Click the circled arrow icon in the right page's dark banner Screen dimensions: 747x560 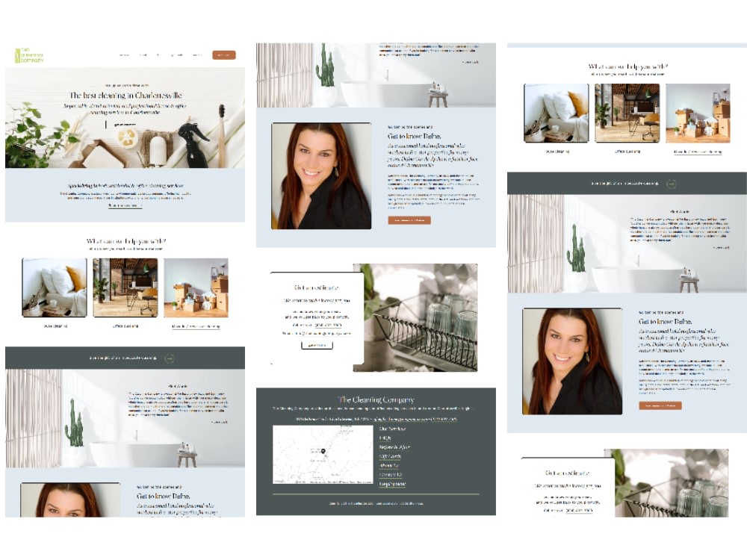tap(671, 184)
